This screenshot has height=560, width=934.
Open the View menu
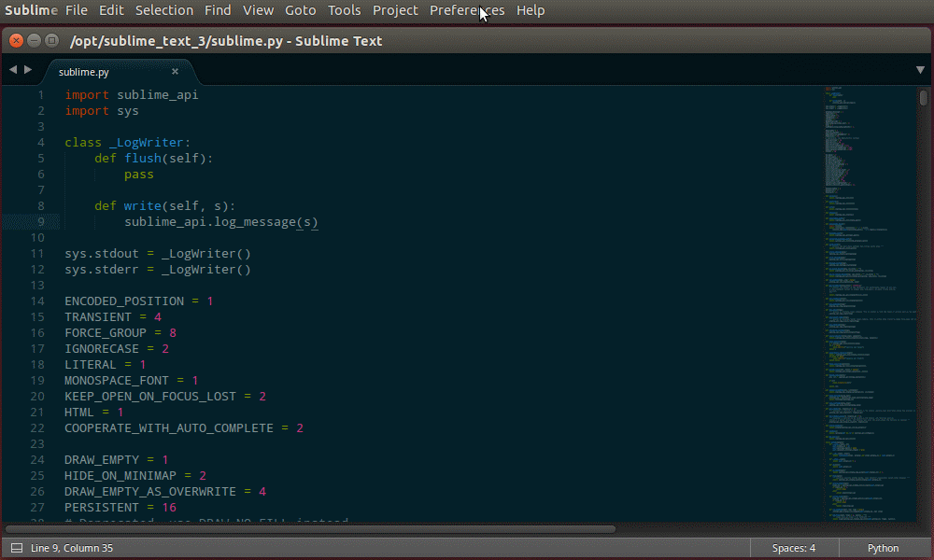258,10
